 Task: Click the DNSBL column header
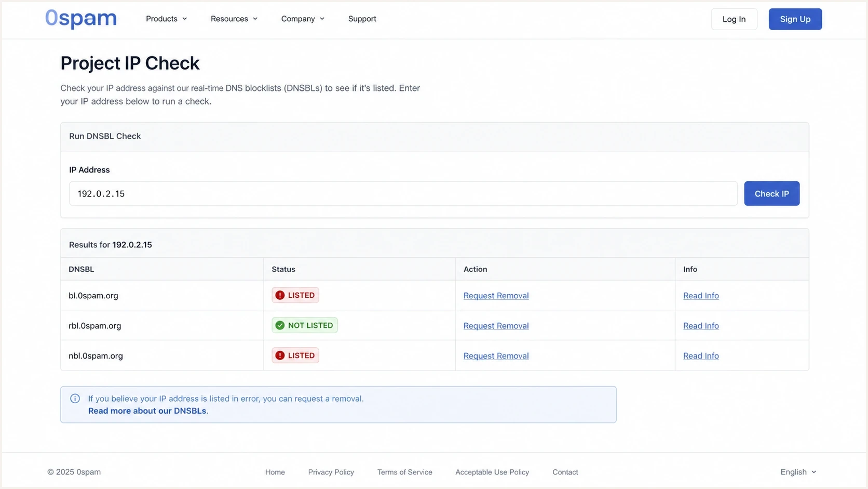[x=162, y=269]
